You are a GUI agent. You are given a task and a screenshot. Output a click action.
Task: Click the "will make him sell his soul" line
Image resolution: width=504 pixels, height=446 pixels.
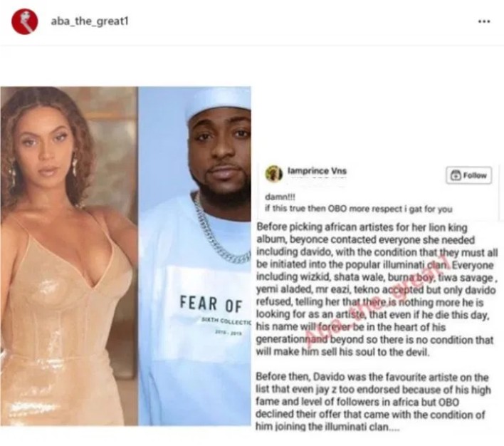(342, 352)
